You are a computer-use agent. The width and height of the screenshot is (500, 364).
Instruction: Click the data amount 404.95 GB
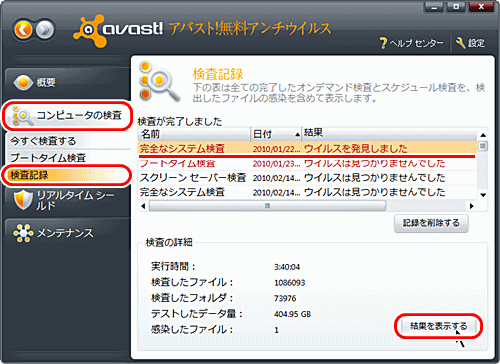(x=292, y=314)
